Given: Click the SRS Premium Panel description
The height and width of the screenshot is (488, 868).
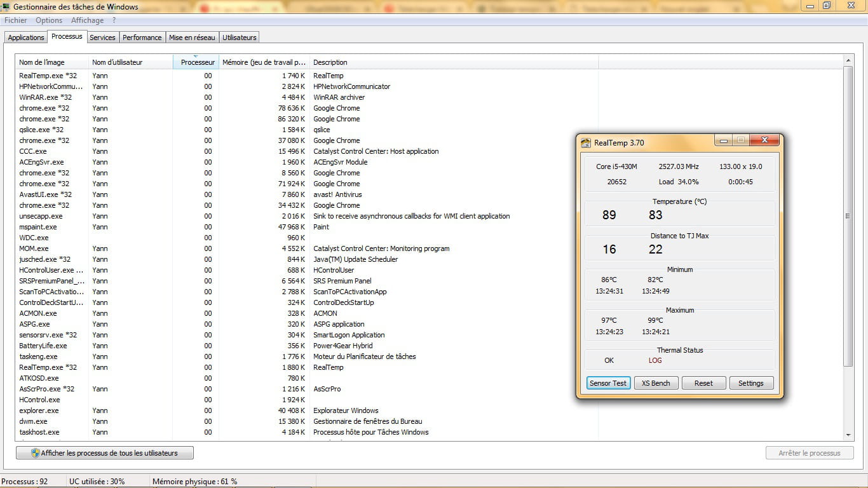Looking at the screenshot, I should click(342, 281).
